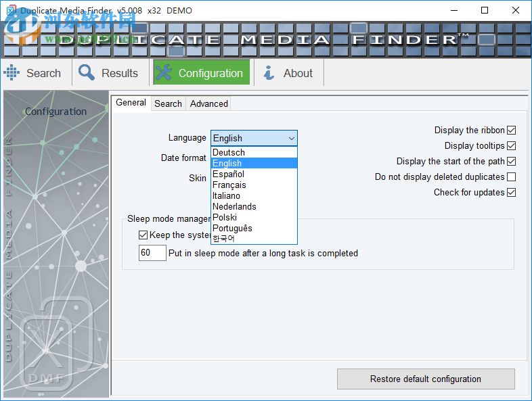Click the Language label
The width and height of the screenshot is (532, 401).
[x=187, y=138]
